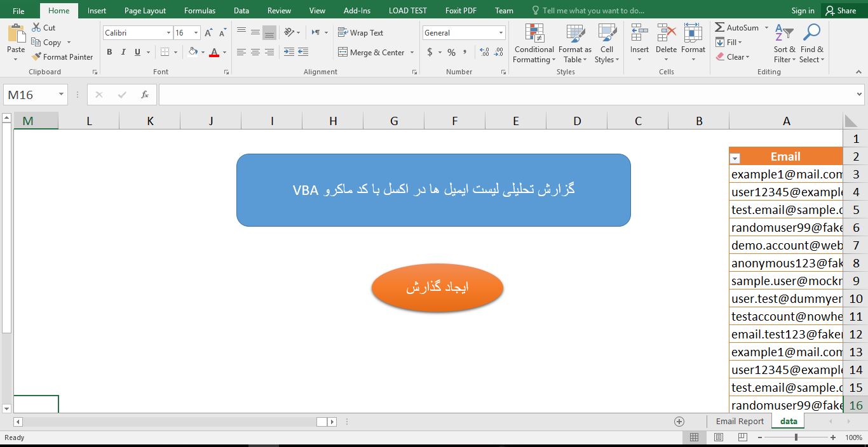Align text right in the cell

[269, 52]
